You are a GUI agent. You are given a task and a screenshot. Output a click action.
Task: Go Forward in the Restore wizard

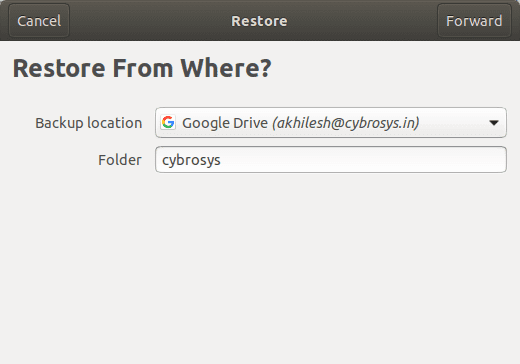coord(474,21)
